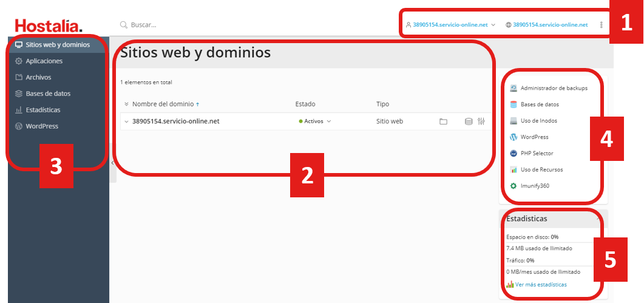Open file manager folder icon in domain row
Viewport: 644px width, 303px height.
(443, 121)
